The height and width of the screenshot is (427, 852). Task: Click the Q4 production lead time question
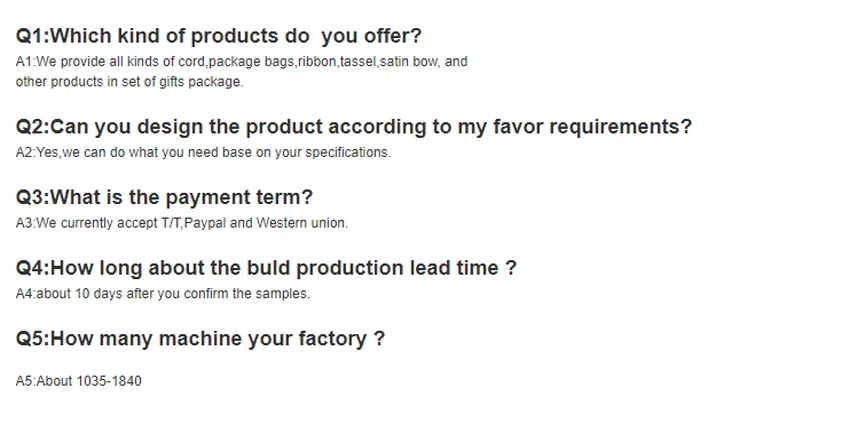[266, 268]
